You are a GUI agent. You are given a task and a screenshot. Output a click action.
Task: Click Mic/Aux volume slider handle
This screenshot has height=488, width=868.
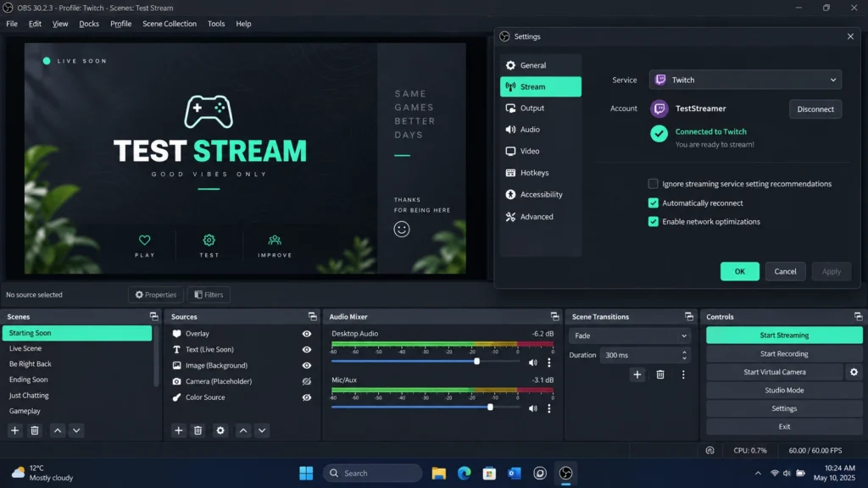point(490,408)
